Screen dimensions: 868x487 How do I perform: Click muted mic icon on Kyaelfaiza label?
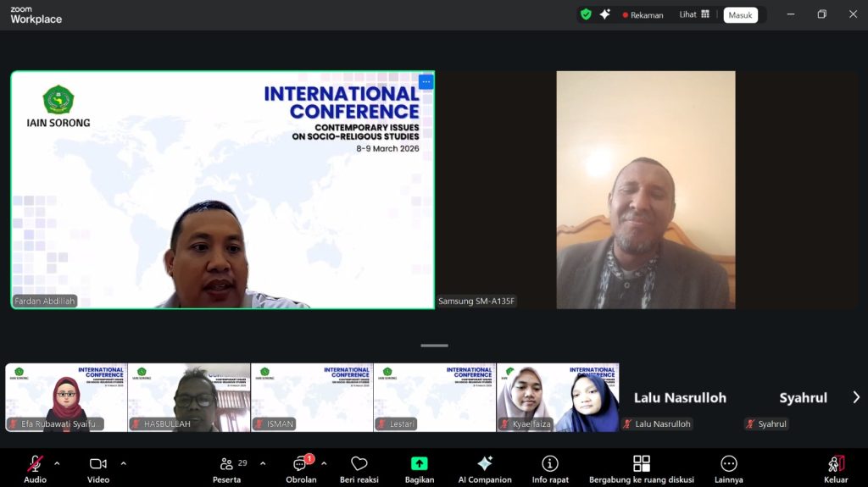pos(504,424)
